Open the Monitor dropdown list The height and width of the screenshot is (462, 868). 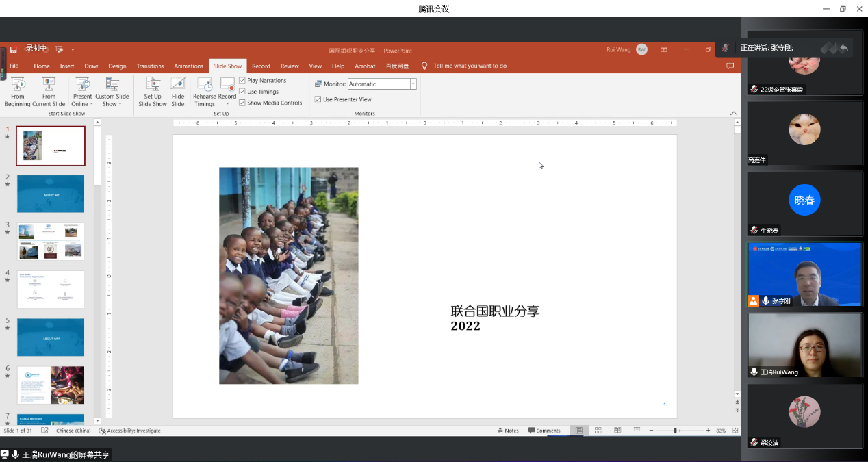(413, 84)
